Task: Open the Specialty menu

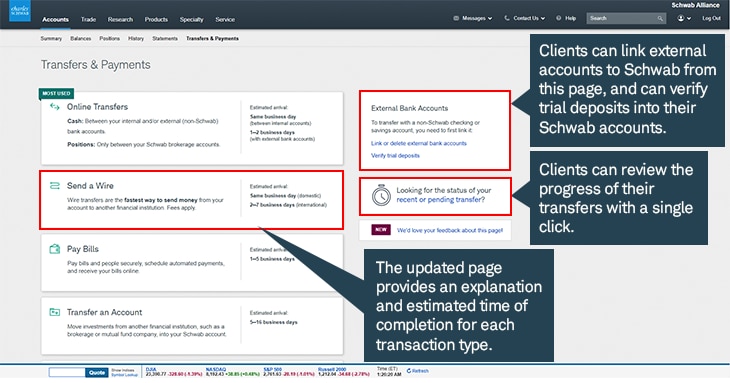Action: pyautogui.click(x=191, y=20)
